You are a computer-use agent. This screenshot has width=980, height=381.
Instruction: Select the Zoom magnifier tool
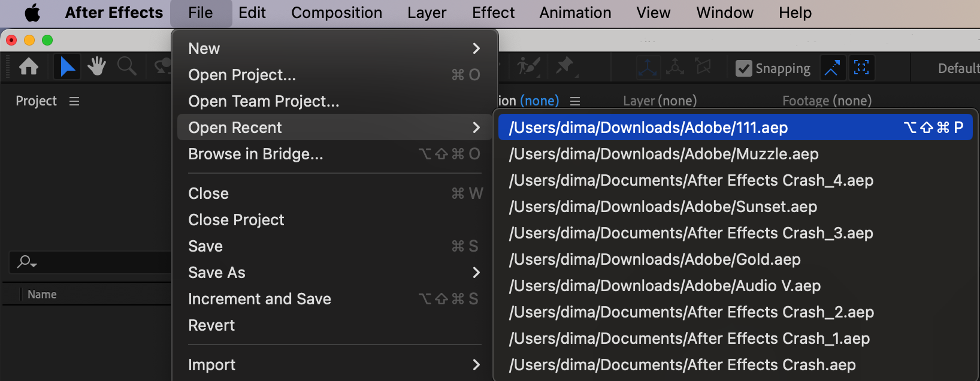click(x=127, y=66)
